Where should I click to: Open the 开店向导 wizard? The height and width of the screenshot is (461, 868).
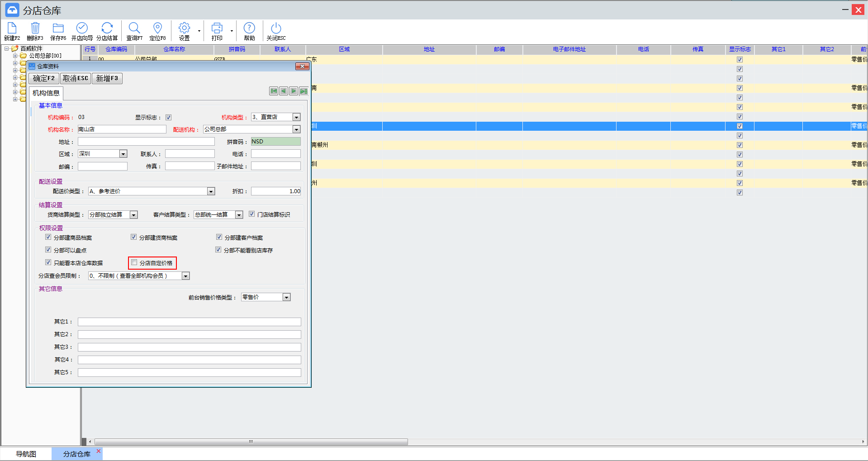pyautogui.click(x=82, y=28)
